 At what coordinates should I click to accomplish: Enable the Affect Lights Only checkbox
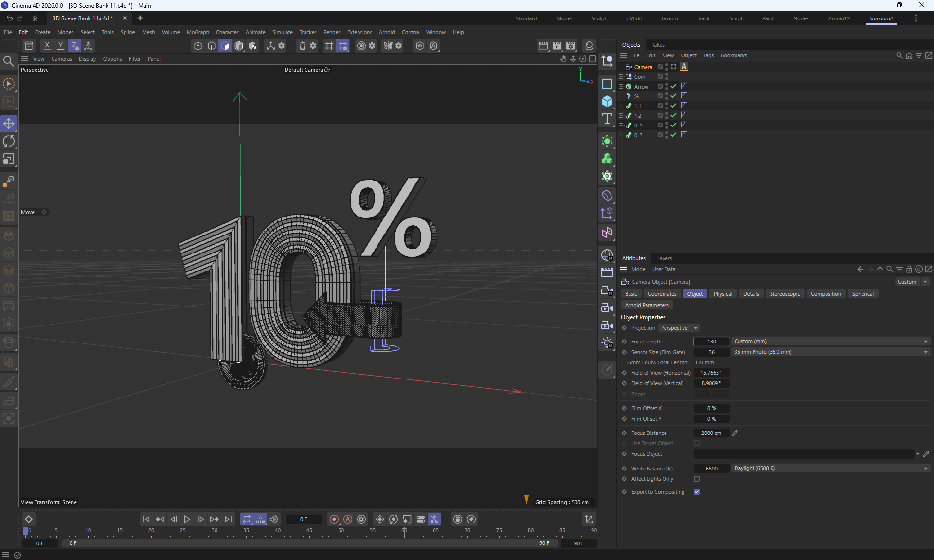point(697,479)
